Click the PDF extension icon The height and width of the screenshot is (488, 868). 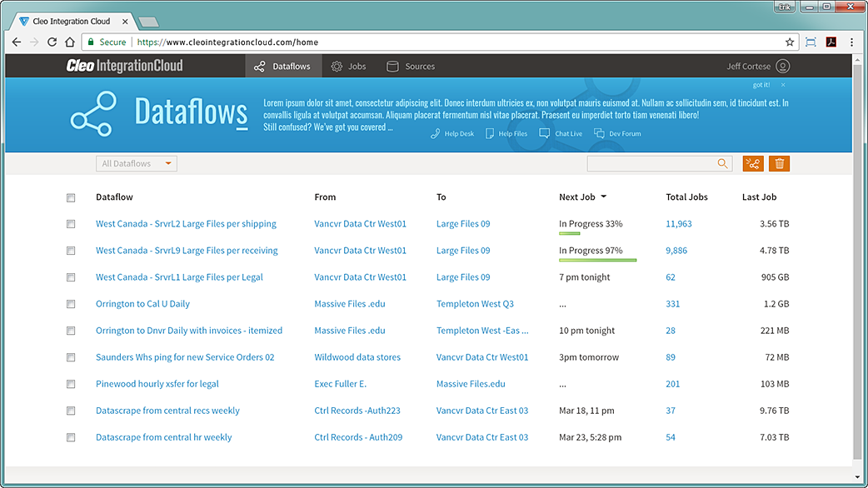pyautogui.click(x=831, y=42)
